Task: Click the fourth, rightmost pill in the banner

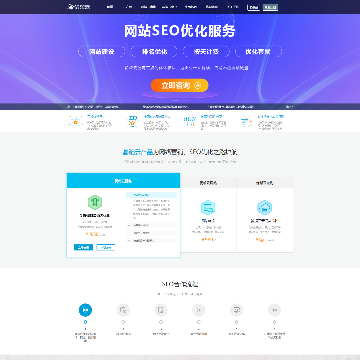Action: pyautogui.click(x=258, y=52)
